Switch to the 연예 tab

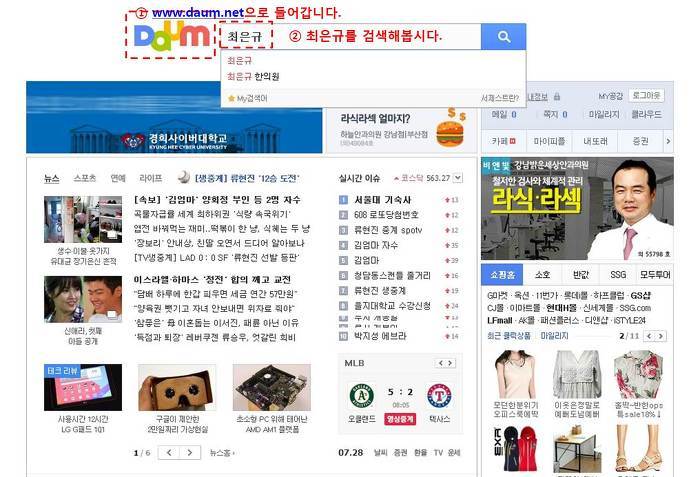tap(118, 178)
